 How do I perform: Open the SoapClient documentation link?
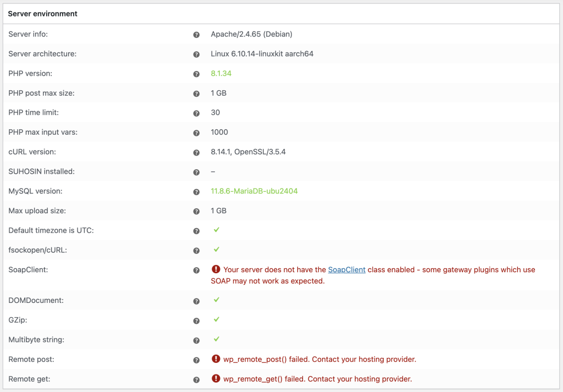346,269
